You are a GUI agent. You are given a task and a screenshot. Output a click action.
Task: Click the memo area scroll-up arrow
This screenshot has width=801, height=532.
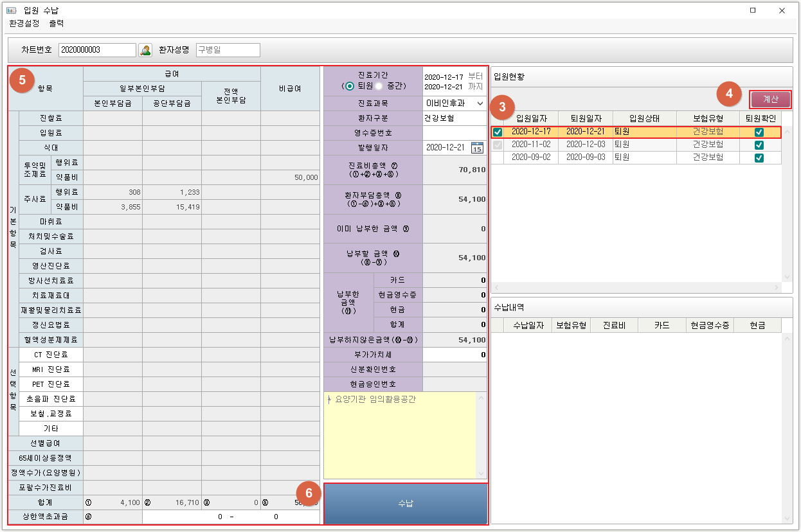pos(481,398)
